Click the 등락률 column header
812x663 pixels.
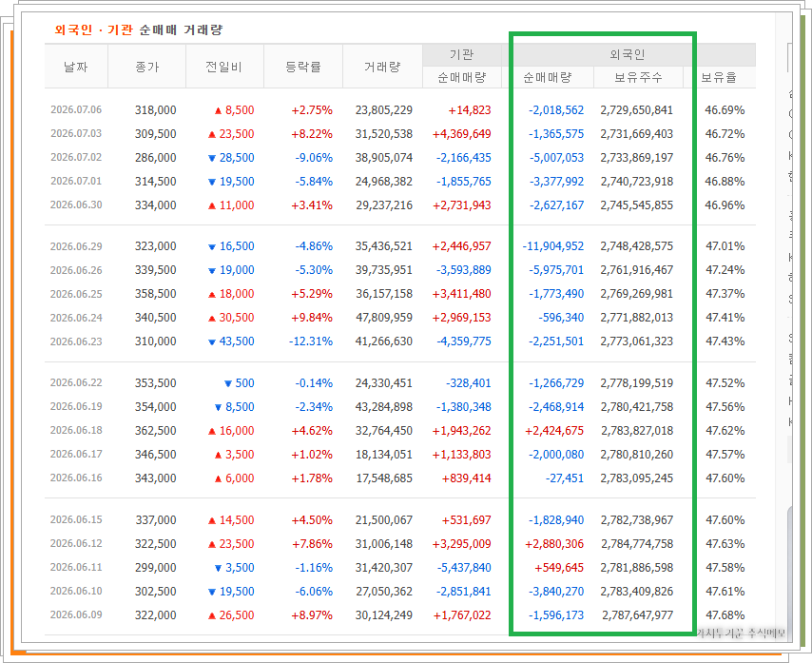click(x=303, y=67)
